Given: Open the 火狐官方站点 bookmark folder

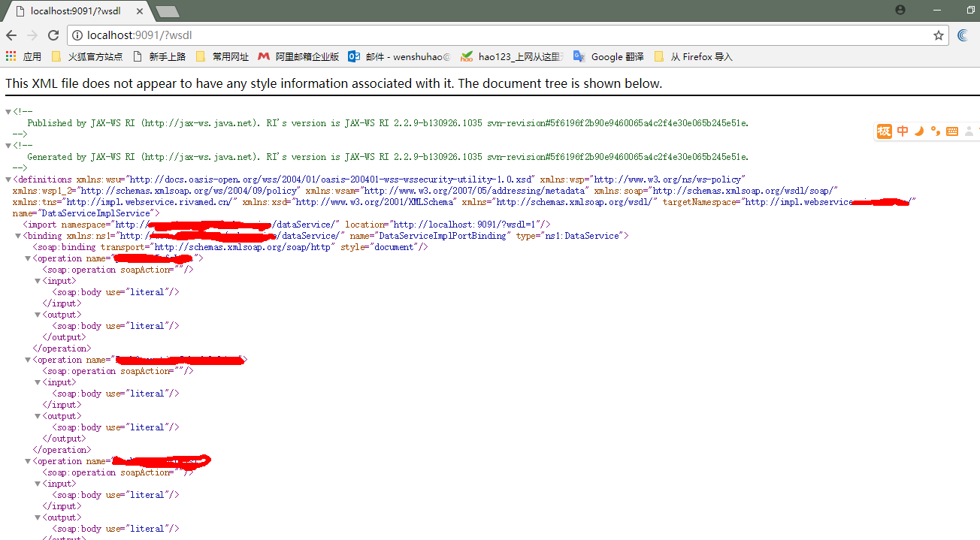Looking at the screenshot, I should pyautogui.click(x=86, y=56).
